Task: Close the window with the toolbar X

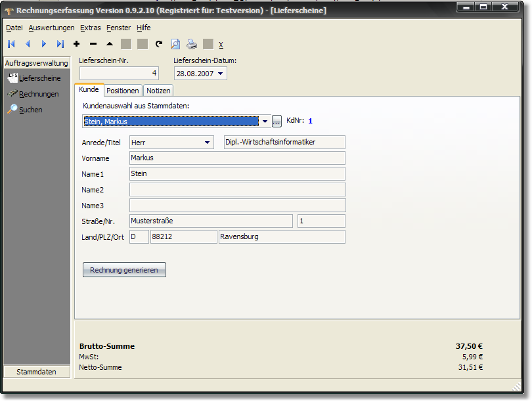Action: click(221, 45)
